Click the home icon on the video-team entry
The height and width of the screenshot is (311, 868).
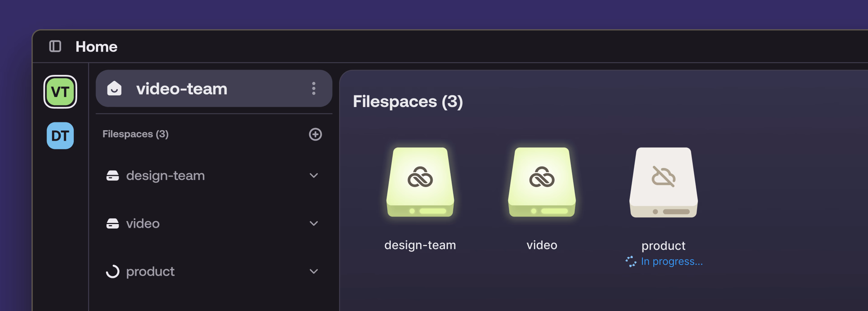[115, 89]
